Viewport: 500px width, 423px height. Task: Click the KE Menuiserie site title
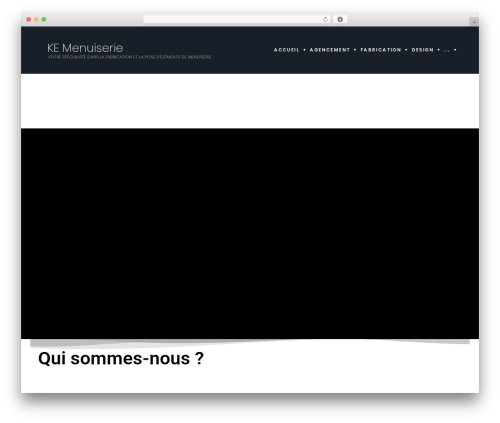tap(85, 48)
